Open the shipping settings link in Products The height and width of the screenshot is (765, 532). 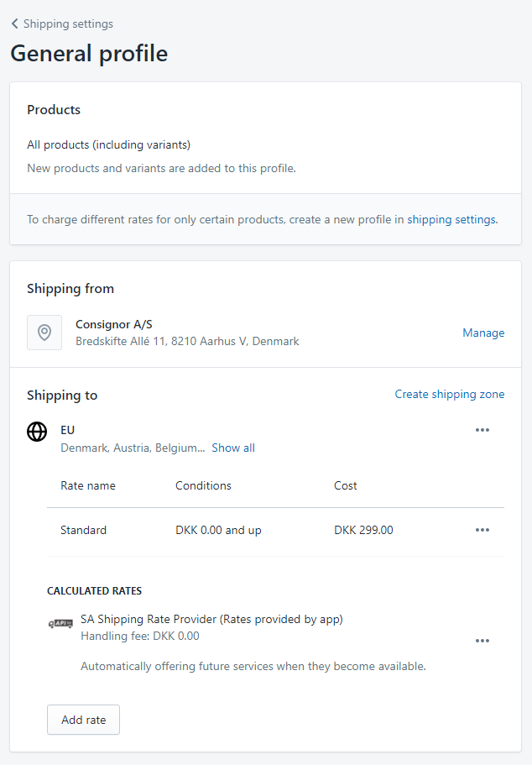tap(451, 220)
